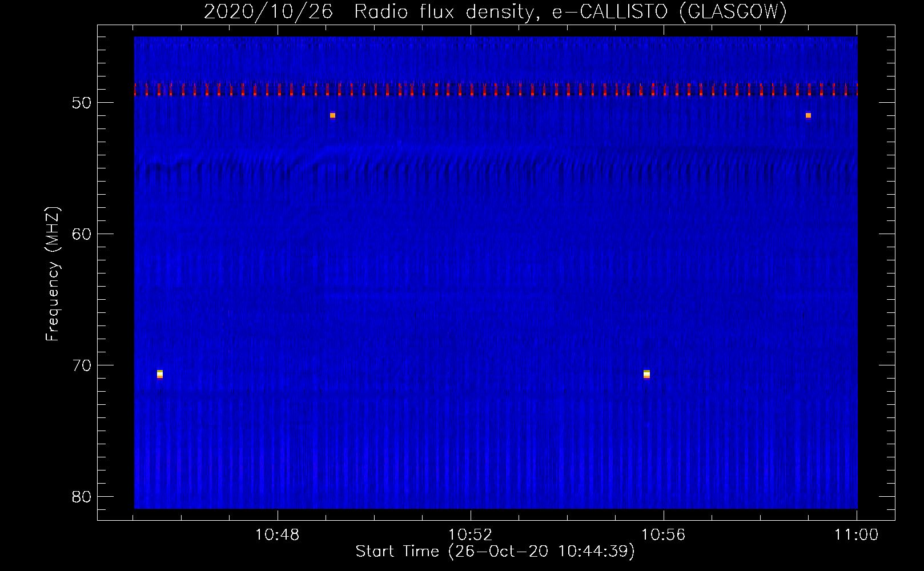Click the bright spike near 71 MHz at spectrogram start
Viewport: 924px width, 571px height.
160,374
